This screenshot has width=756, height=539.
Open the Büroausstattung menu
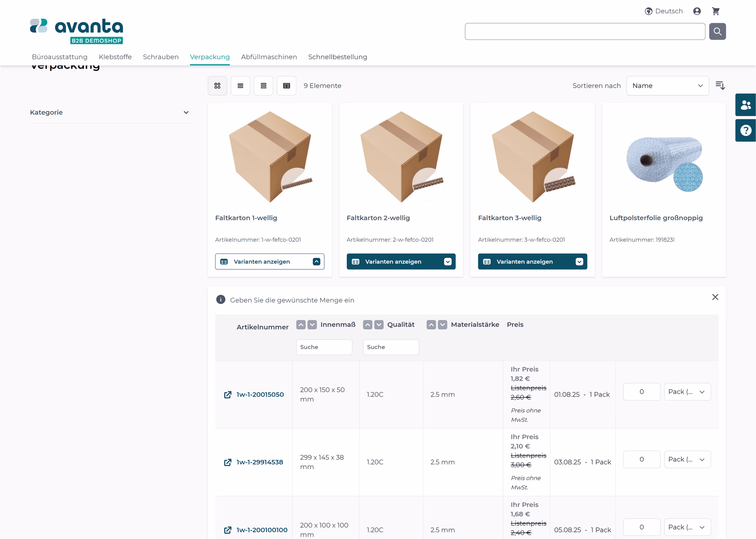click(x=60, y=57)
